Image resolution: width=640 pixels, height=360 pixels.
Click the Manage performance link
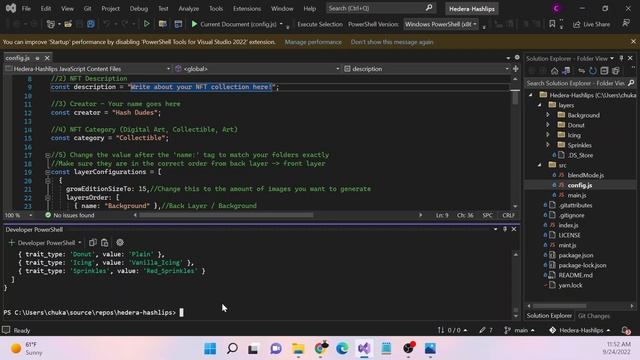click(x=313, y=42)
